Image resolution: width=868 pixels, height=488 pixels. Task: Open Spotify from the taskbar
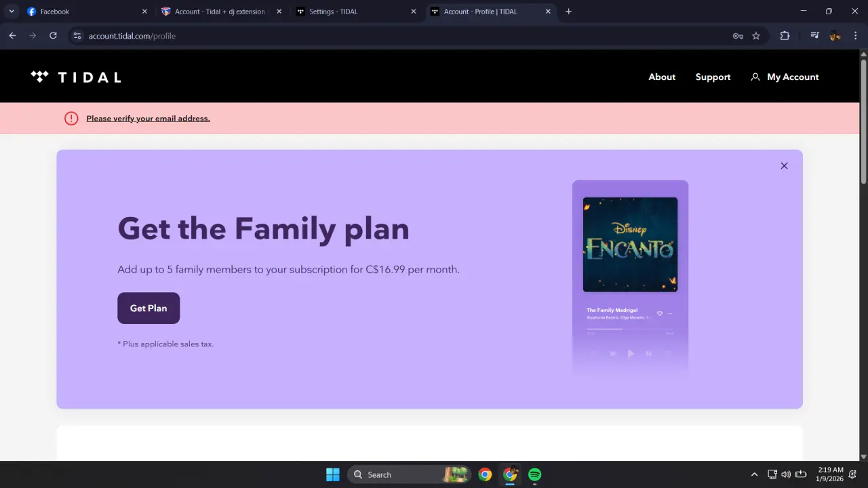click(x=534, y=474)
